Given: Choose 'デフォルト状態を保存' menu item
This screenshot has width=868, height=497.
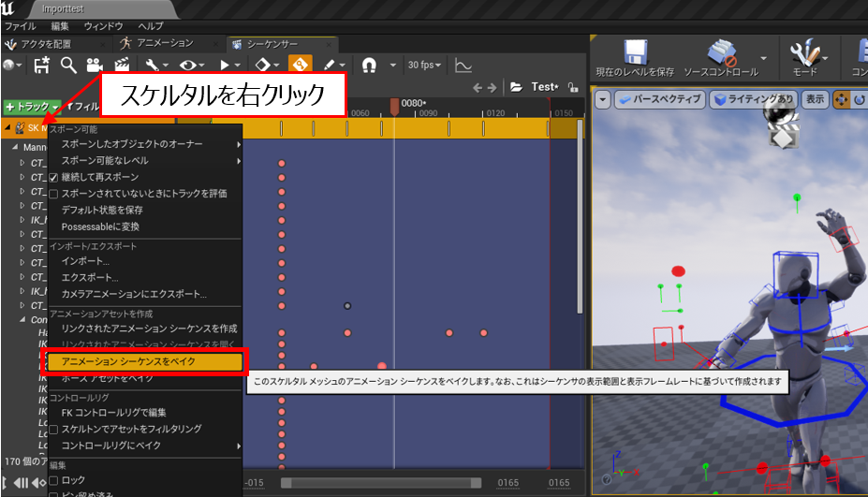Looking at the screenshot, I should pyautogui.click(x=145, y=211).
